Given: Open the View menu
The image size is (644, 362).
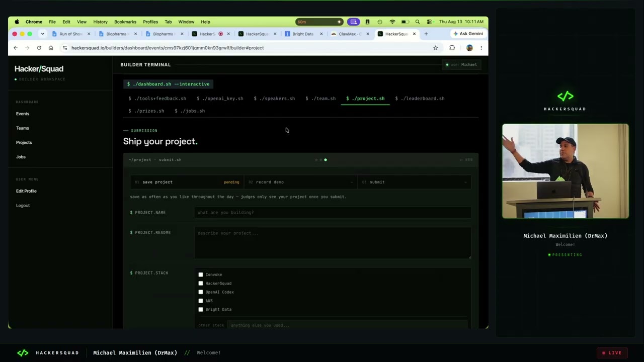Looking at the screenshot, I should tap(82, 22).
